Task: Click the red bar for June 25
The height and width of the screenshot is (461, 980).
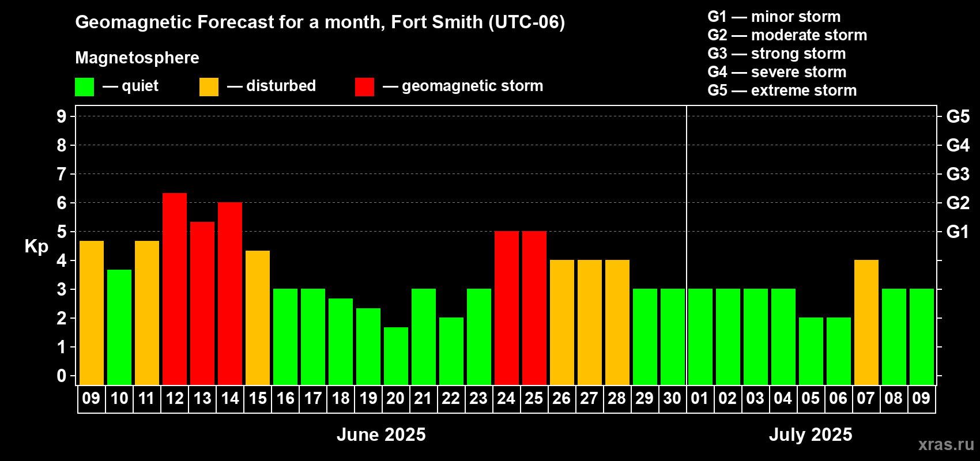Action: coord(534,308)
